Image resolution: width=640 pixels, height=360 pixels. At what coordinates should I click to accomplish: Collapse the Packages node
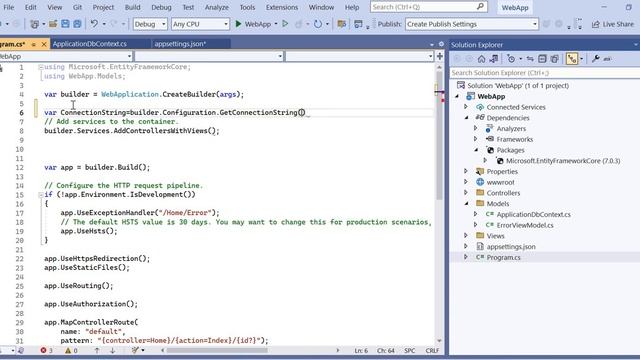476,150
